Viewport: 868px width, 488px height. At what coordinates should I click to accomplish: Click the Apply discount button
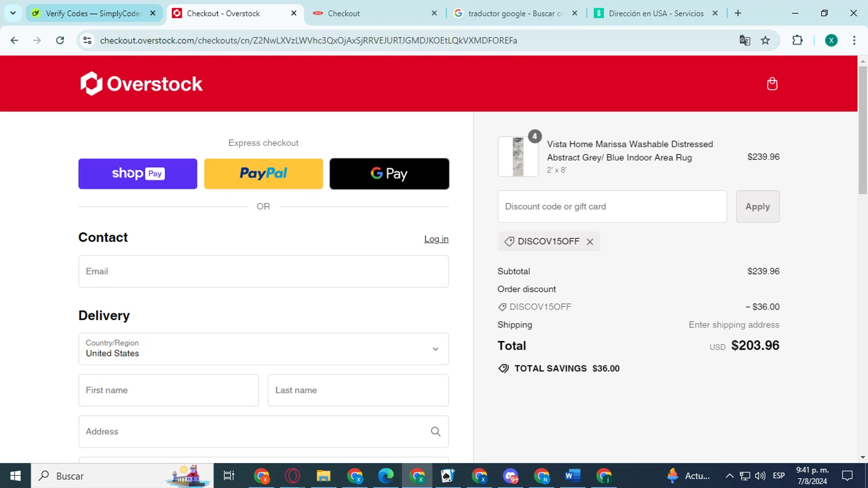757,207
